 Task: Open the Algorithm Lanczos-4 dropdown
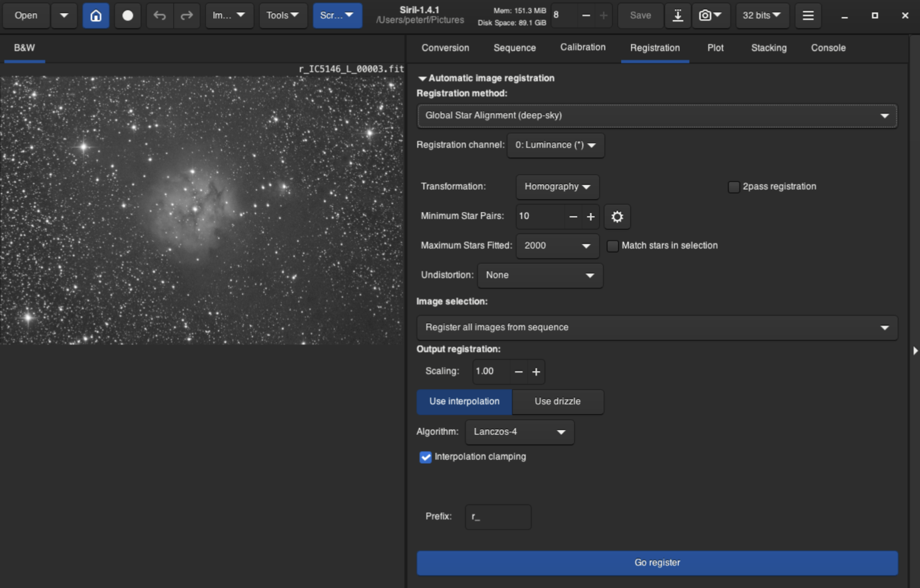tap(519, 432)
